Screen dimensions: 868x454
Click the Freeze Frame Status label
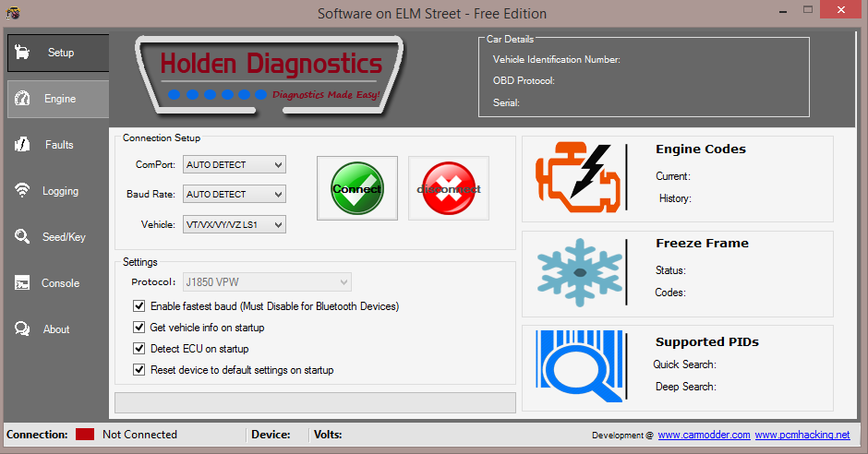[x=670, y=270]
